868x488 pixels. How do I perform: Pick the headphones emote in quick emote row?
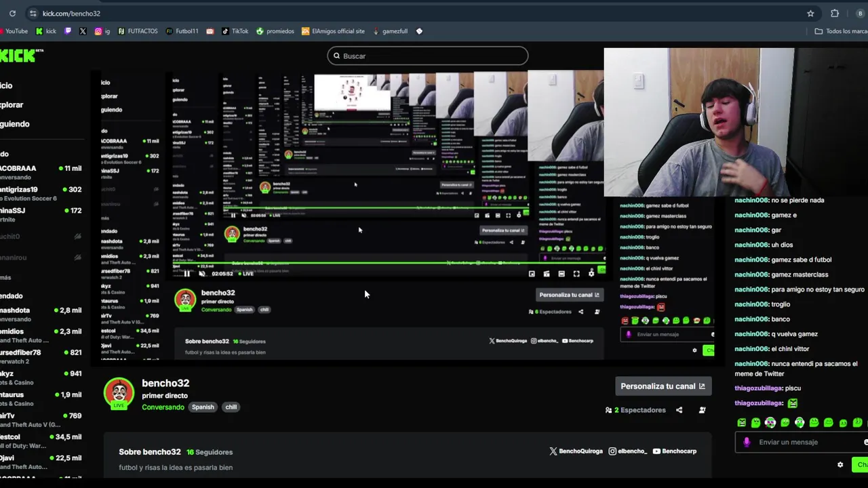(770, 423)
